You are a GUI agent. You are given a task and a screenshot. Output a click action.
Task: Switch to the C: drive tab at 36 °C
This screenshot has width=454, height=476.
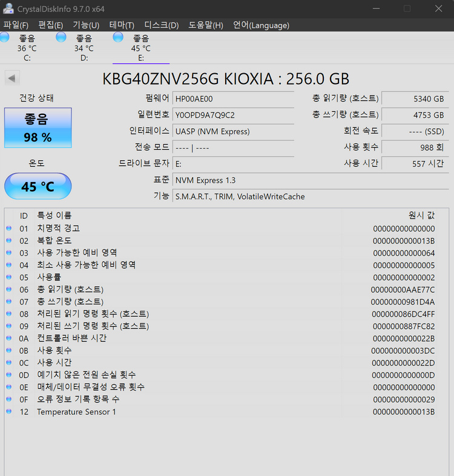coord(27,48)
